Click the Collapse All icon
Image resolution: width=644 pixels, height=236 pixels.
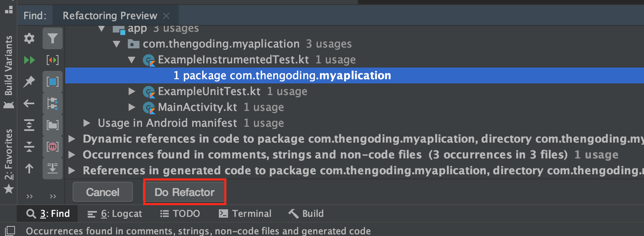click(x=29, y=146)
